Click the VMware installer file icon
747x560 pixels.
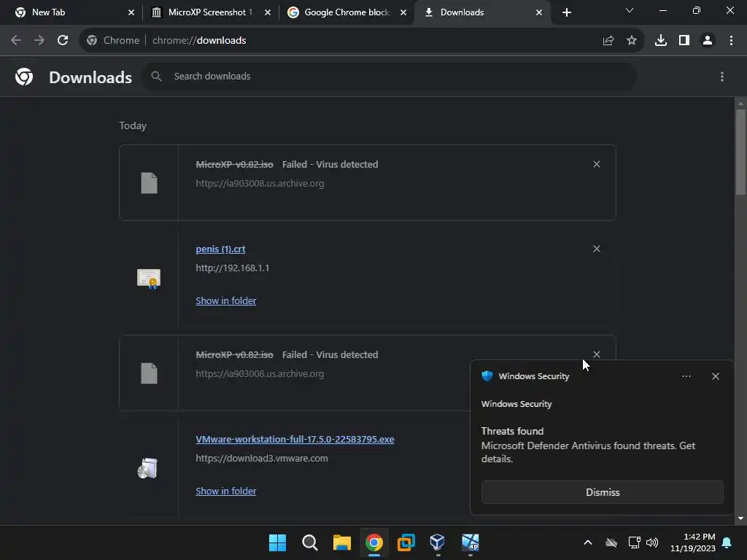tap(147, 469)
